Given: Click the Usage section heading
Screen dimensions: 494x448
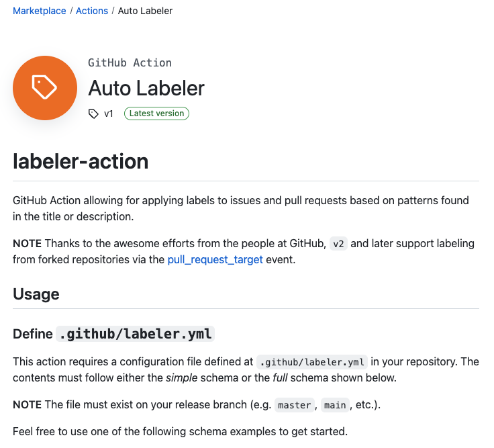Looking at the screenshot, I should pyautogui.click(x=36, y=294).
